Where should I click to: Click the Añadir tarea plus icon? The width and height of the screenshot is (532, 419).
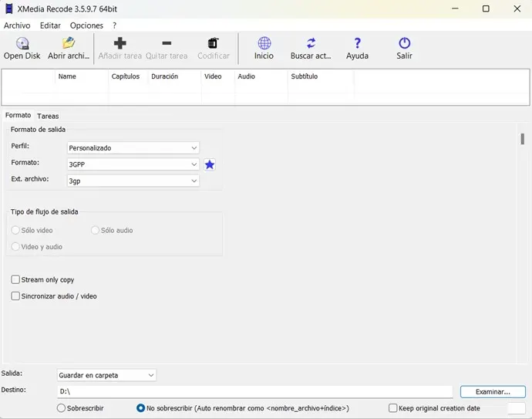click(120, 43)
